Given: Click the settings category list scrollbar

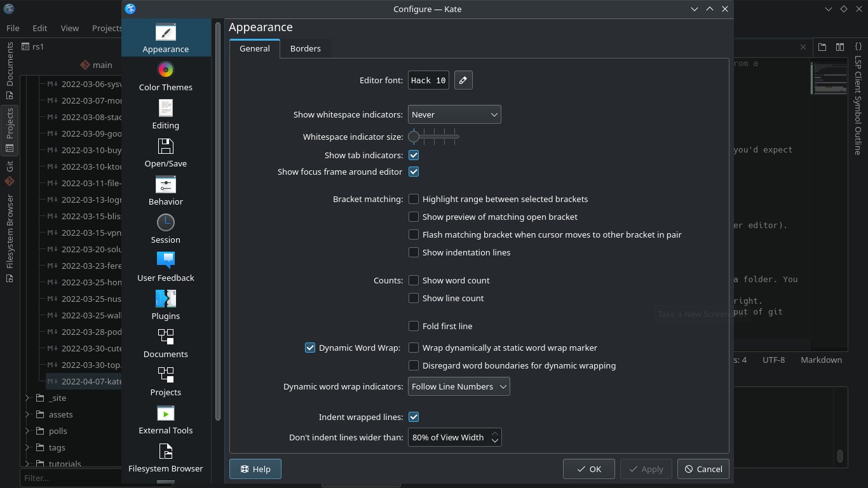Looking at the screenshot, I should click(x=218, y=221).
